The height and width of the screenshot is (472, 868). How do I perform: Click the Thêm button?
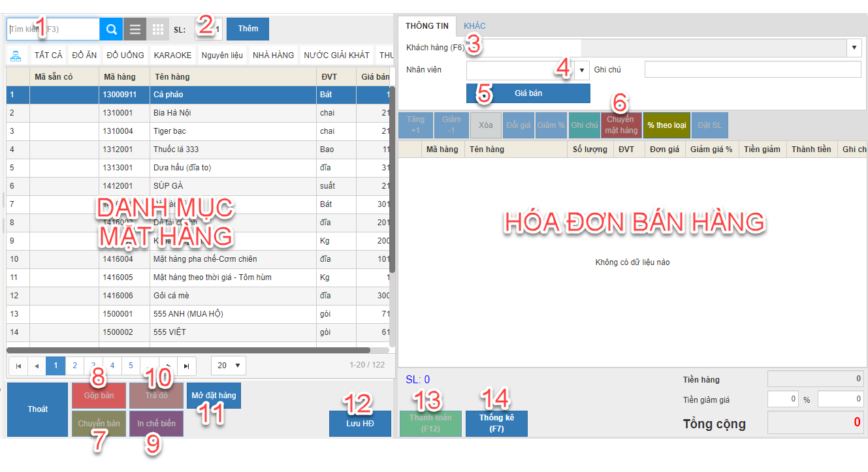[248, 29]
